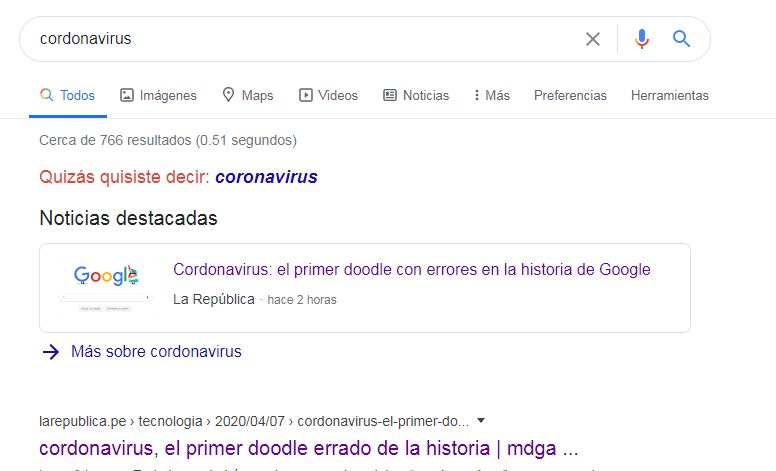
Task: Open Herramientas search tools
Action: [x=670, y=95]
